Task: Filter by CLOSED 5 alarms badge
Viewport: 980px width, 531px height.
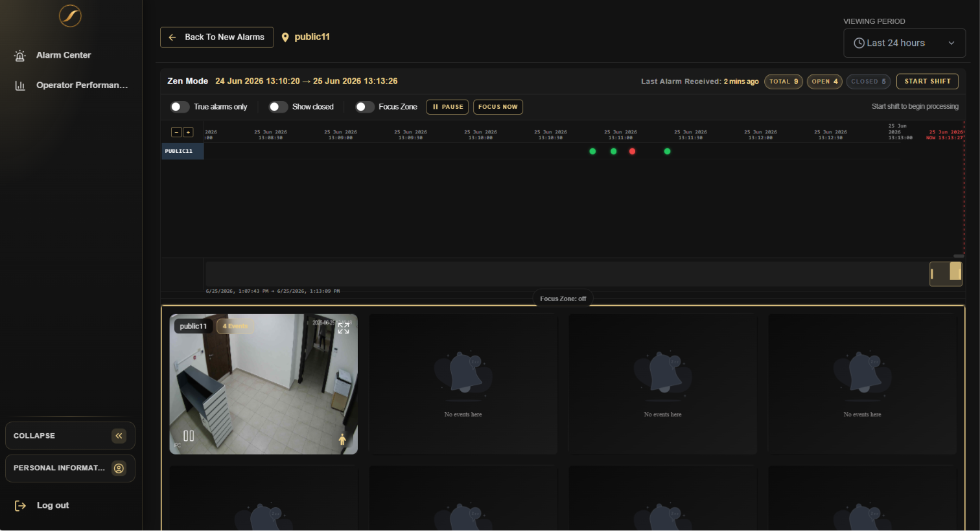Action: [868, 82]
